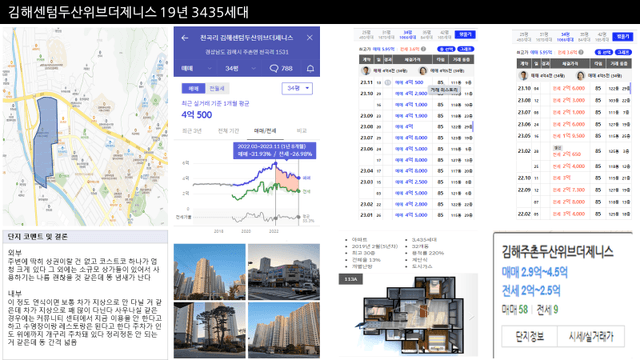Click the female agent avatar in jeonse table
This screenshot has height=360, width=640.
tap(580, 76)
